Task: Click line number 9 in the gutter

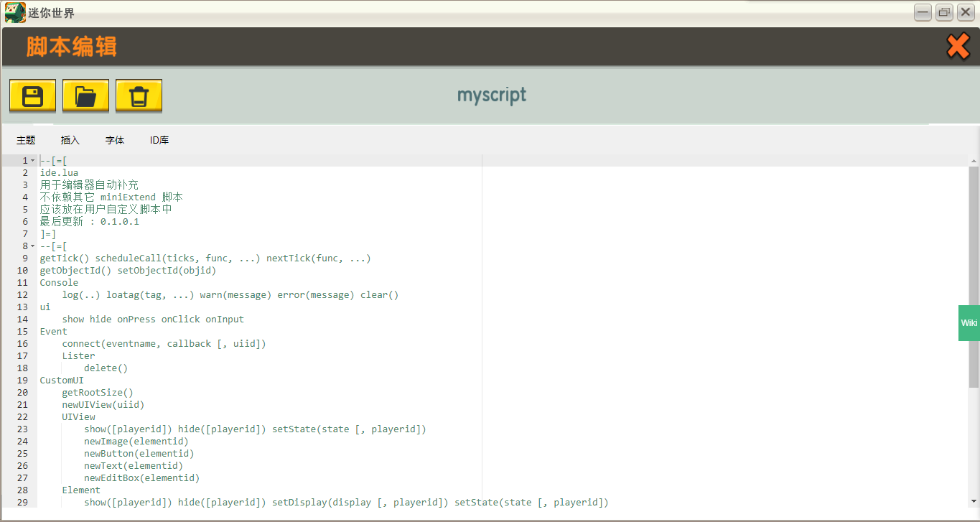Action: pos(25,258)
